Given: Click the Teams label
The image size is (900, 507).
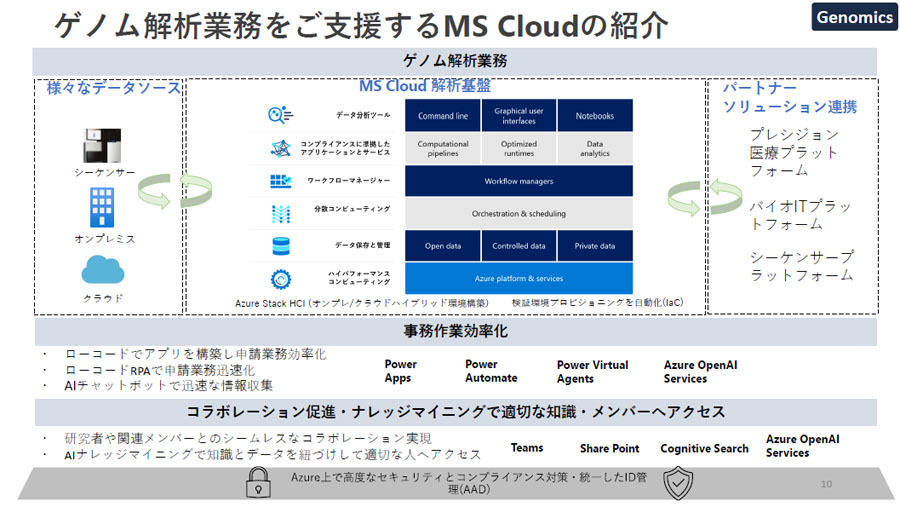Looking at the screenshot, I should [x=527, y=448].
